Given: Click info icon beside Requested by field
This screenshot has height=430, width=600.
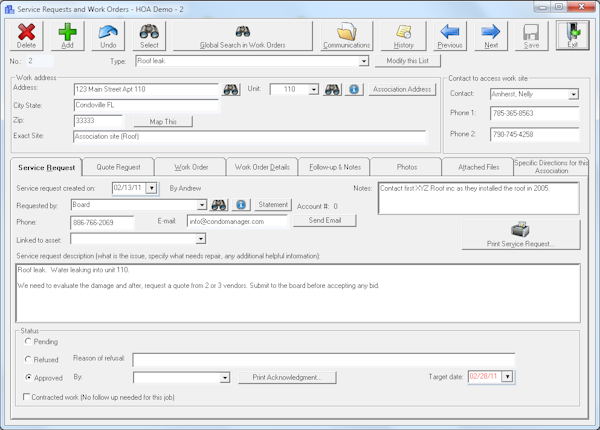Looking at the screenshot, I should (x=241, y=205).
